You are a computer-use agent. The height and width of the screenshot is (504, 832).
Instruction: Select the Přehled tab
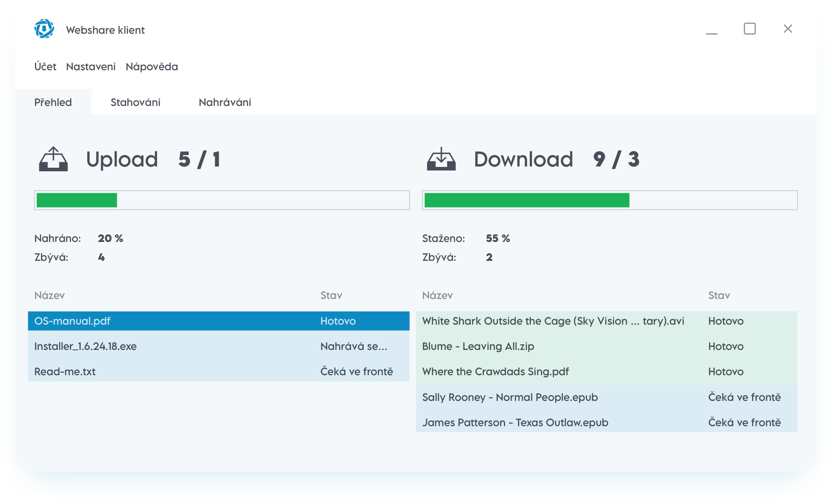click(x=53, y=102)
